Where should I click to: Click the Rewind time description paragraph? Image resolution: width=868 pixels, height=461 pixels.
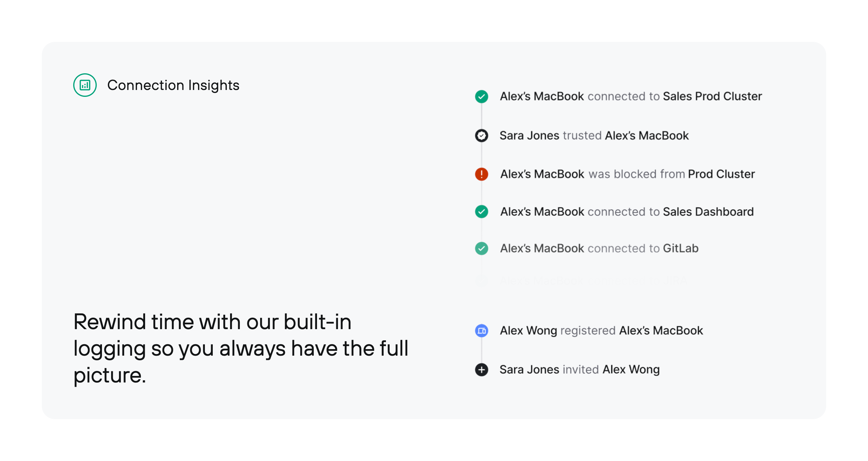coord(241,348)
